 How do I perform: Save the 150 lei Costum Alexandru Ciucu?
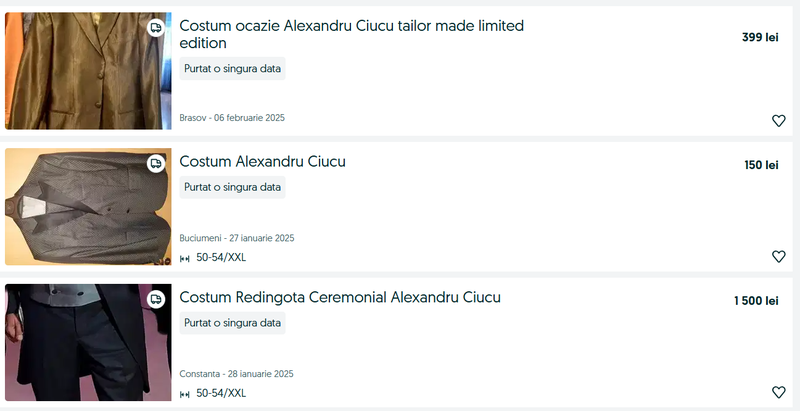tap(778, 257)
